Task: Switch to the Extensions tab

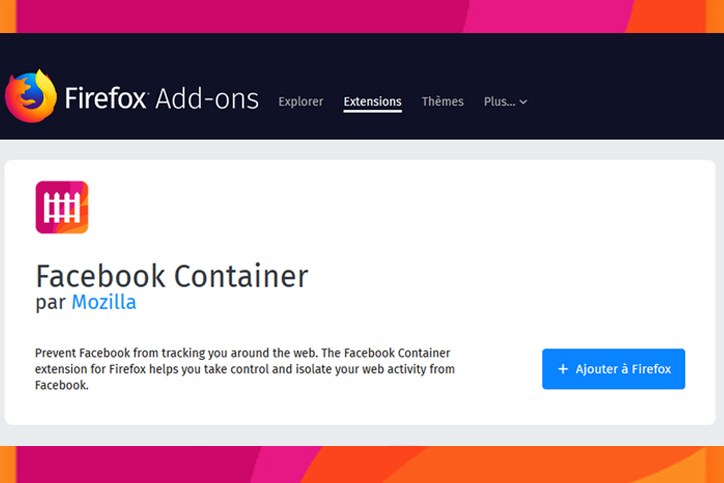Action: [x=372, y=102]
